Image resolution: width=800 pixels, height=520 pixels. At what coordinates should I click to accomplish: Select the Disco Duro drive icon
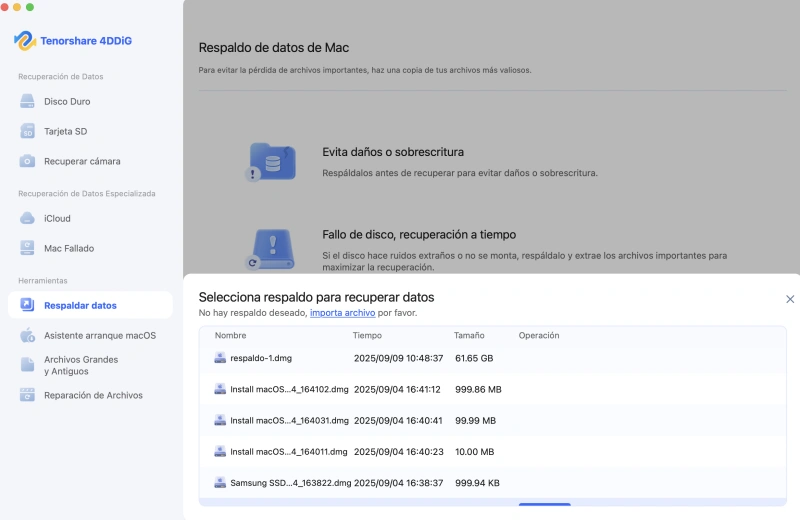click(27, 101)
